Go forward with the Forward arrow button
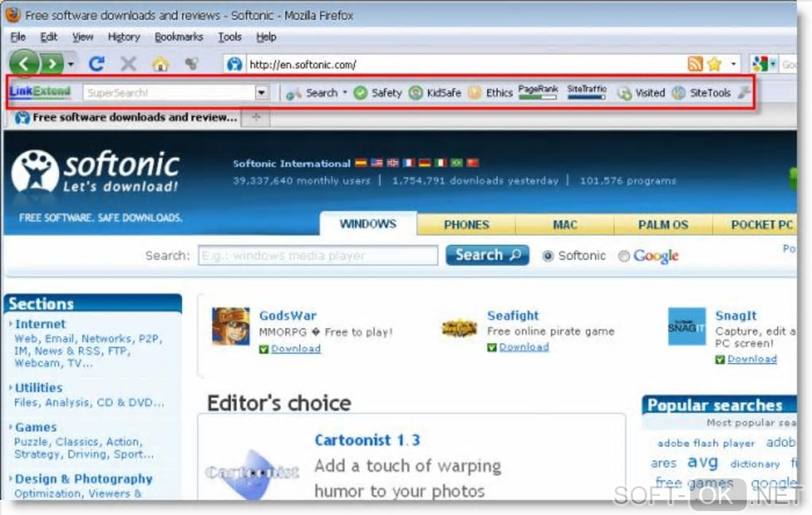This screenshot has height=515, width=812. 52,64
